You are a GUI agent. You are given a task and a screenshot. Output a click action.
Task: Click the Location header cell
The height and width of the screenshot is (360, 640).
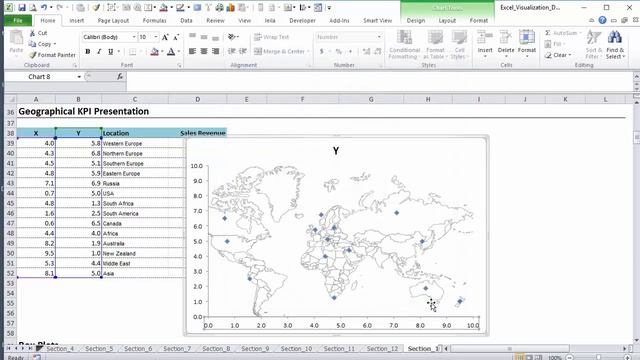coord(135,133)
